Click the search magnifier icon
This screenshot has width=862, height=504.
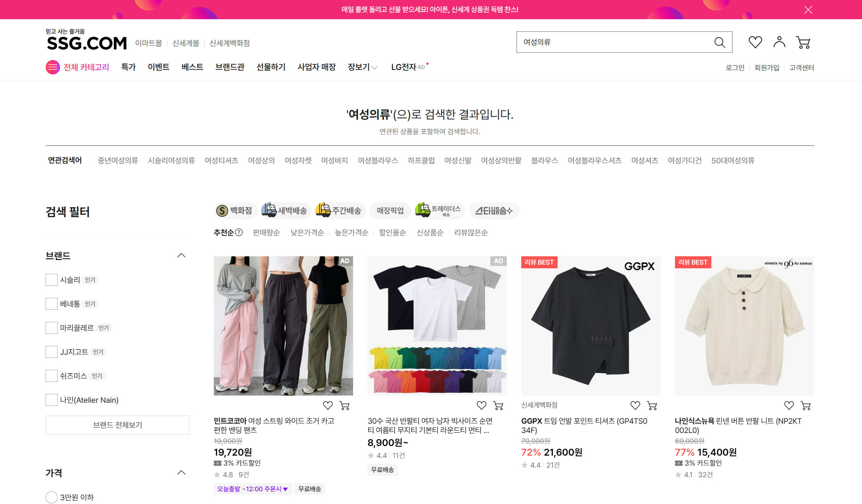coord(719,42)
